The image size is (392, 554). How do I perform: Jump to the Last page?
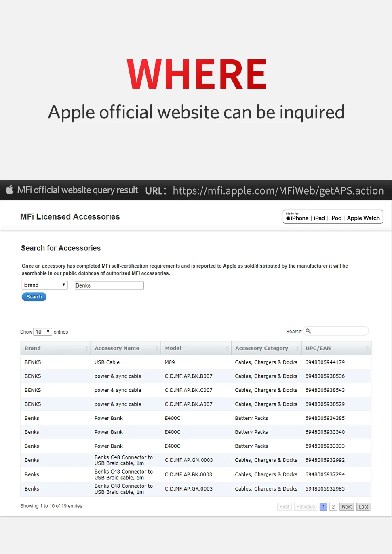[363, 507]
